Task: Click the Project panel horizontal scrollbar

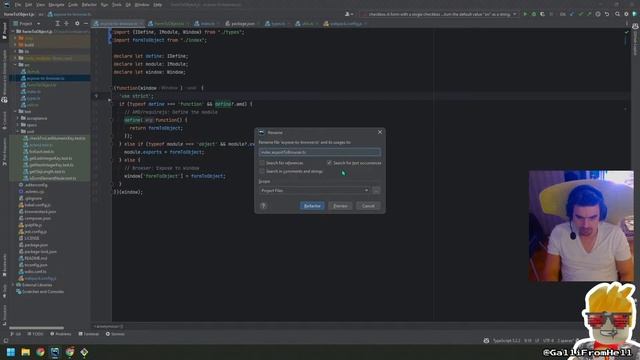Action: (x=37, y=328)
